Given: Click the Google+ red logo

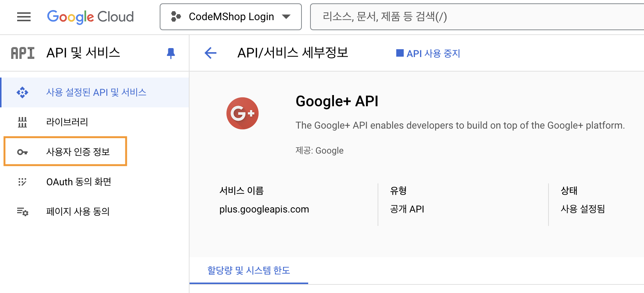Looking at the screenshot, I should (243, 113).
